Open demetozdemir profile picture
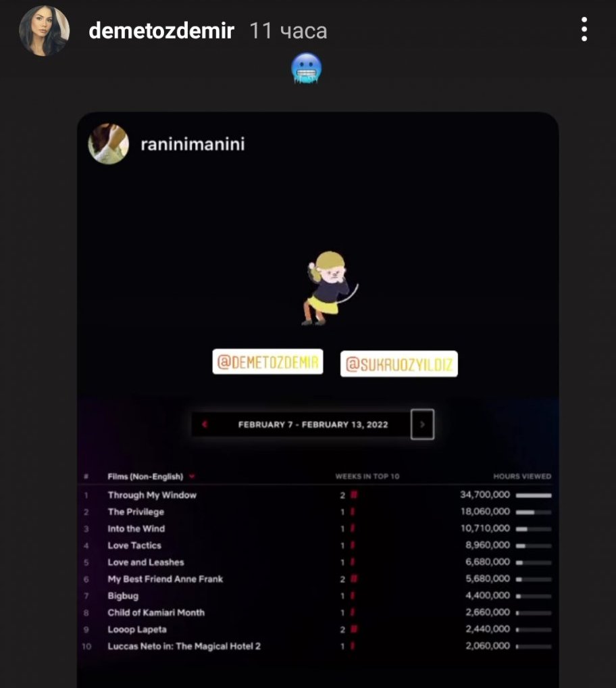Image resolution: width=616 pixels, height=688 pixels. [x=44, y=30]
